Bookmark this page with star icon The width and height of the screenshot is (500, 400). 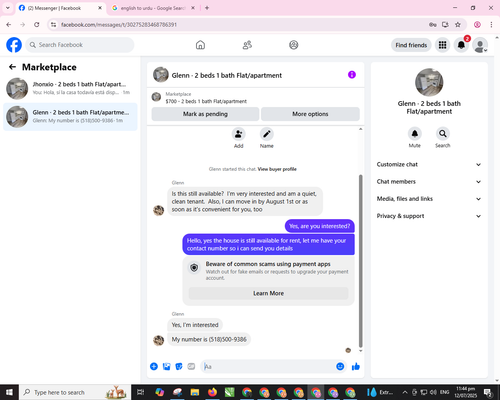458,25
